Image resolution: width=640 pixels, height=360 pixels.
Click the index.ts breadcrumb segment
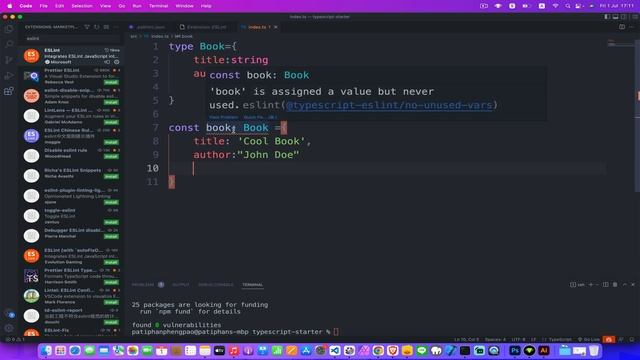pyautogui.click(x=160, y=36)
